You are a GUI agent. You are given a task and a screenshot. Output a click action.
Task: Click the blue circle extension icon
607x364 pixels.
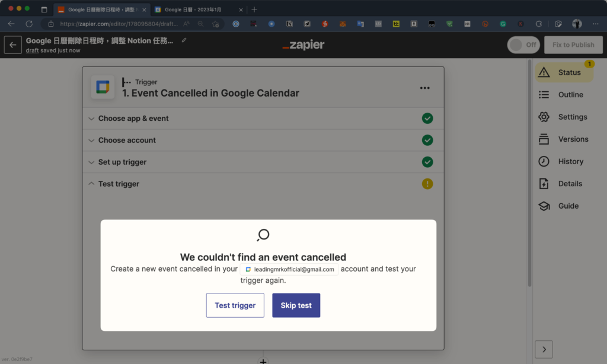coord(271,24)
